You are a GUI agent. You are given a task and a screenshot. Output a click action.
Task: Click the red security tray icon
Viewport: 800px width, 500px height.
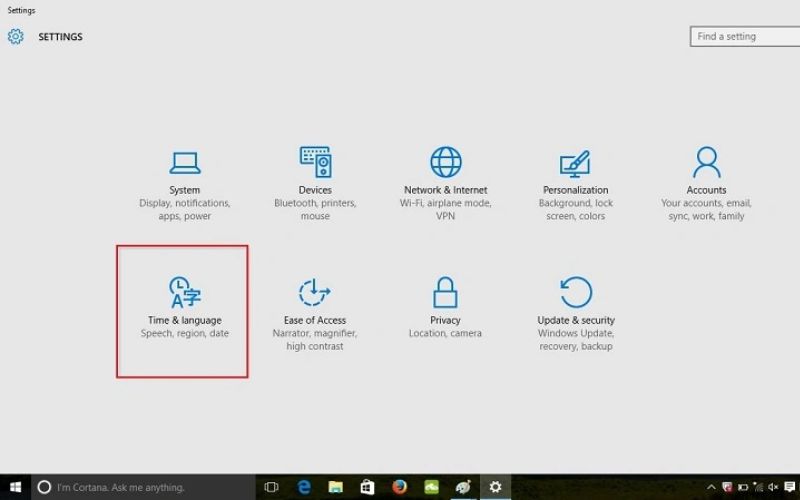point(727,487)
